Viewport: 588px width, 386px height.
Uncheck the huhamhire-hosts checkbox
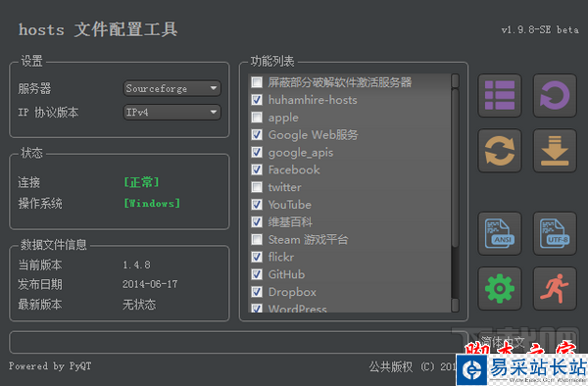pyautogui.click(x=257, y=100)
